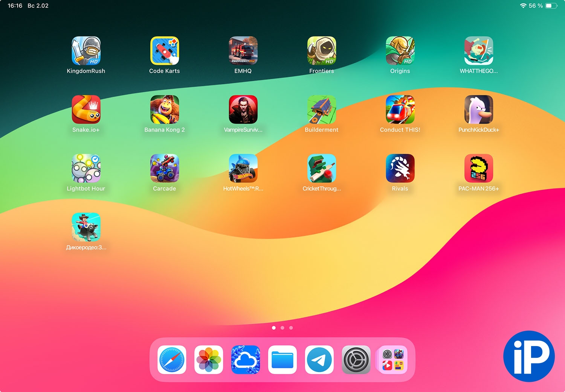
Task: Open Settings gear in the dock
Action: (356, 360)
